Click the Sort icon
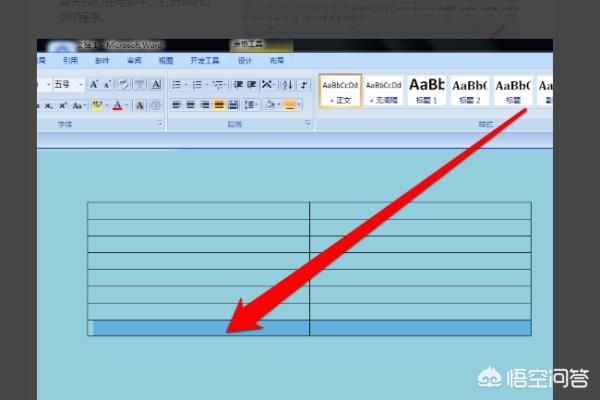Screen dimensions: 600x400 coord(288,85)
